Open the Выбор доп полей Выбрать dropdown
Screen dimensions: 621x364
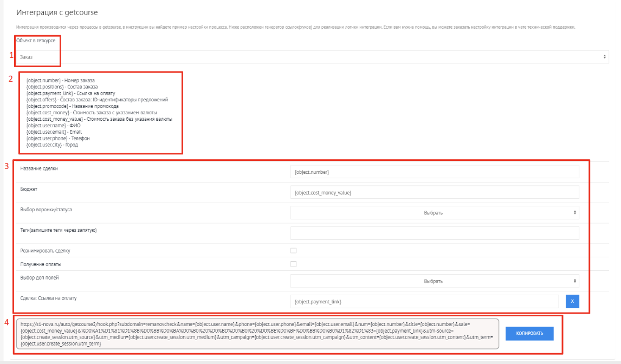click(x=435, y=281)
